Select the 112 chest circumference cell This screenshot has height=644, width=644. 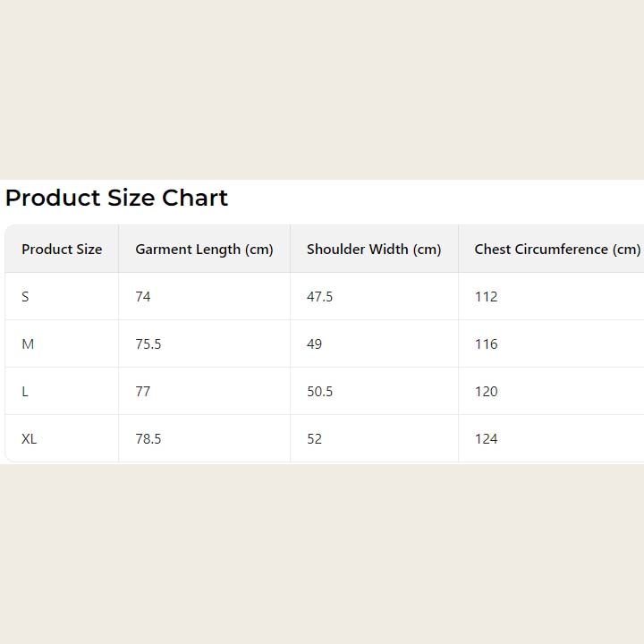pyautogui.click(x=486, y=297)
